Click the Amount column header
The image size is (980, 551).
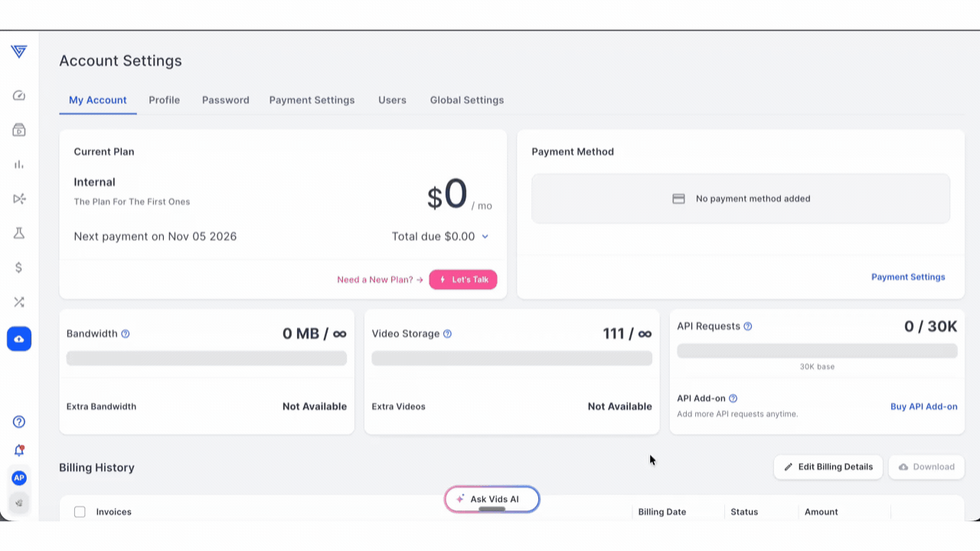(822, 512)
